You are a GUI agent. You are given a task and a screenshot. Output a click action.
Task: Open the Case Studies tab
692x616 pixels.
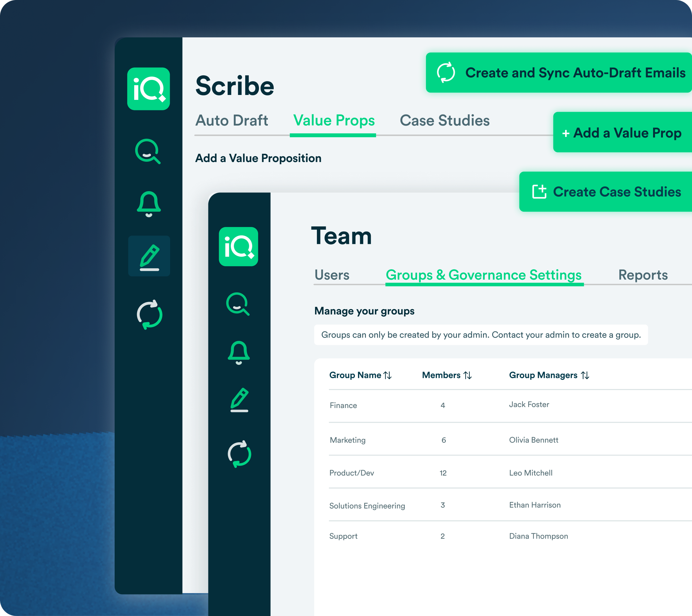pyautogui.click(x=444, y=120)
